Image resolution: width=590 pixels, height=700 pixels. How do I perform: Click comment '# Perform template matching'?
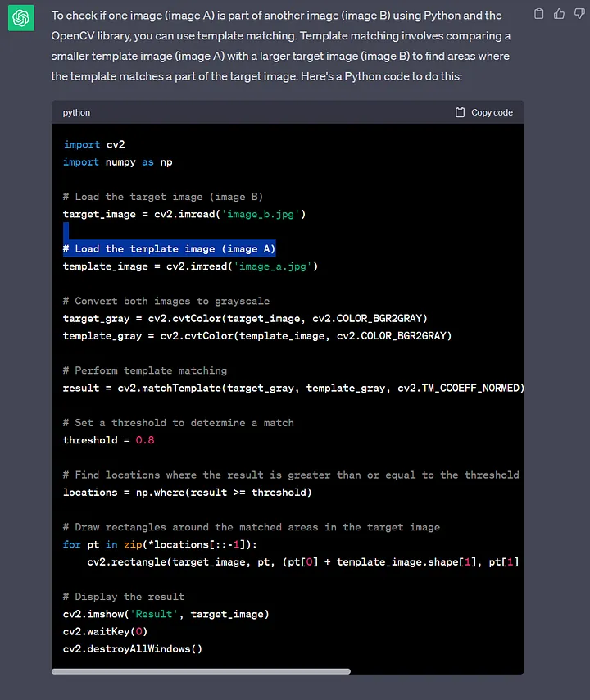click(x=145, y=370)
